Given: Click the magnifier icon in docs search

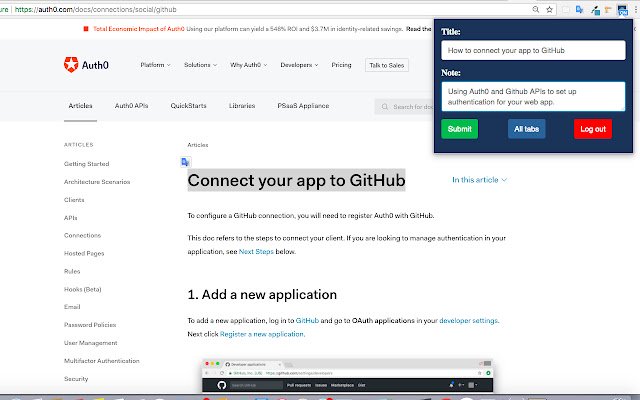Looking at the screenshot, I should tap(384, 107).
